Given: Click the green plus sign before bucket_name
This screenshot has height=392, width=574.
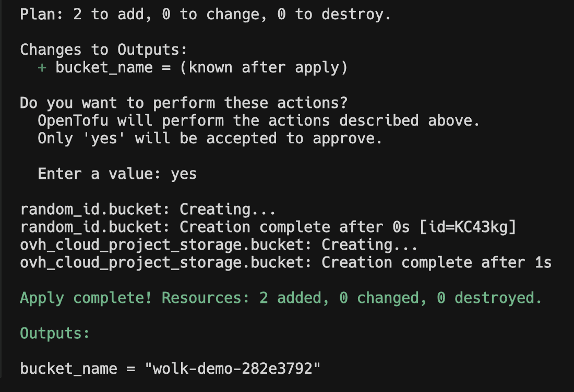Looking at the screenshot, I should point(42,68).
